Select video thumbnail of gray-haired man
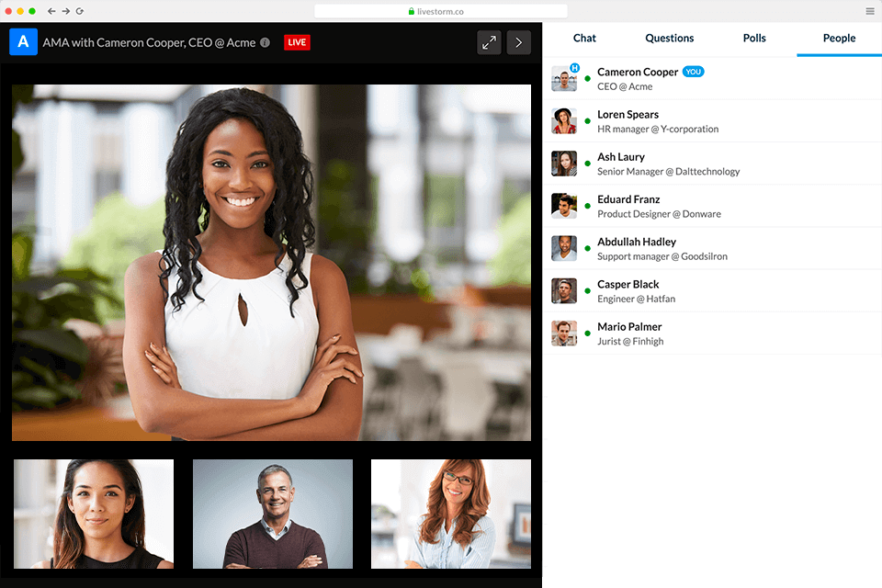This screenshot has height=588, width=882. tap(273, 514)
